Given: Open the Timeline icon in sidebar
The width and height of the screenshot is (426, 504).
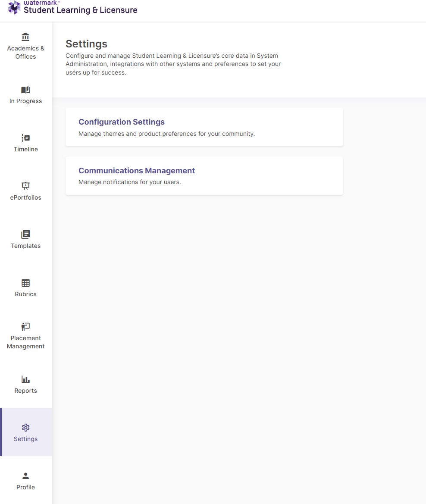Looking at the screenshot, I should 25,138.
